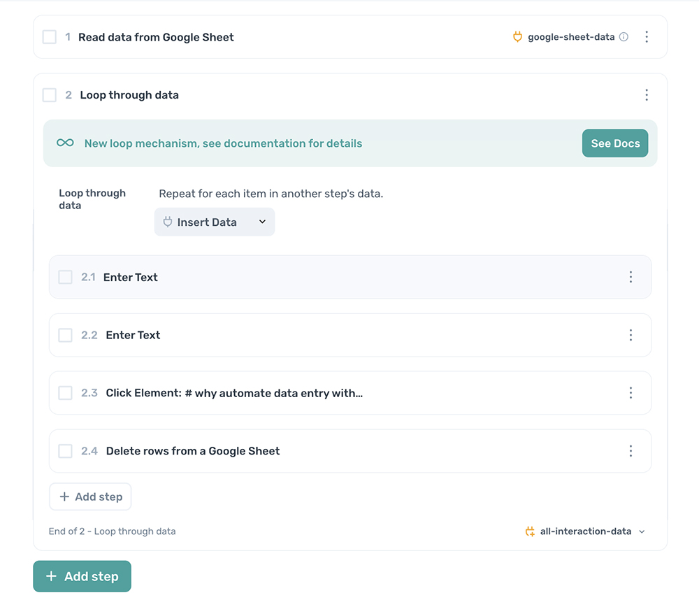Select the step titled Click Element
This screenshot has width=699, height=616.
(x=233, y=393)
